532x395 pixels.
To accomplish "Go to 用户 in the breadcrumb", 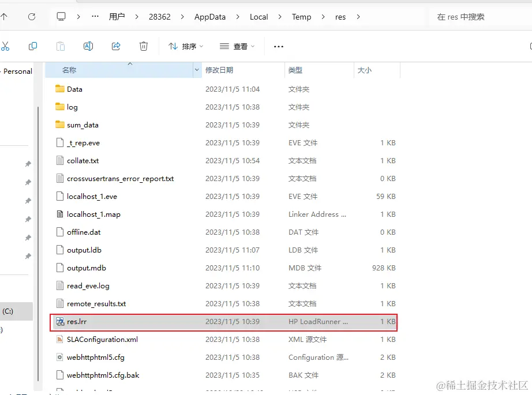I will [x=117, y=17].
